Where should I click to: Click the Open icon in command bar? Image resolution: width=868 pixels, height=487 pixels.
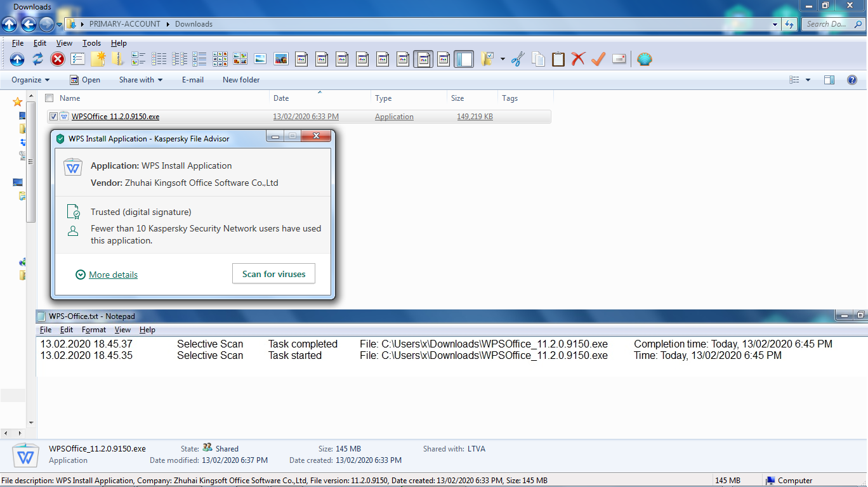click(x=74, y=80)
